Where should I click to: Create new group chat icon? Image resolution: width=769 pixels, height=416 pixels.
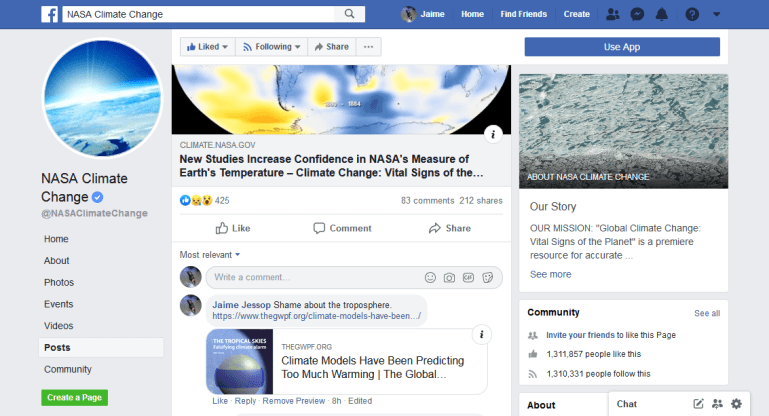pos(717,404)
